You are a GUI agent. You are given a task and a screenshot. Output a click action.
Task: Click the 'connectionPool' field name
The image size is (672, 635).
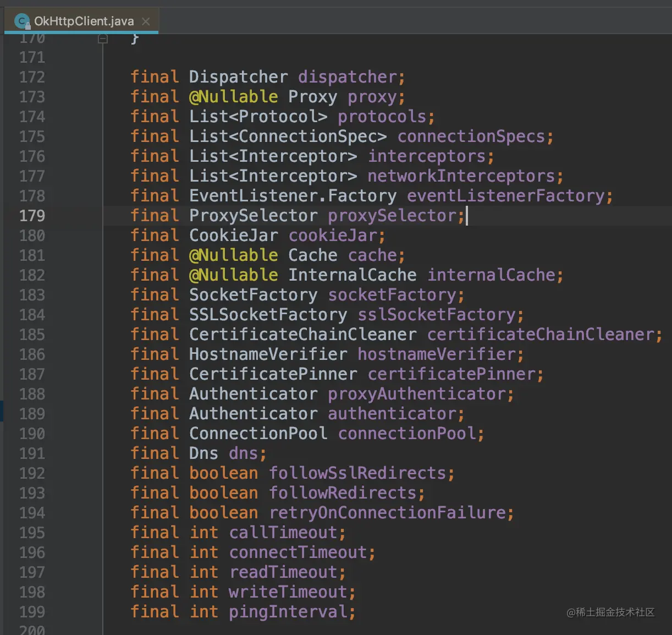click(407, 434)
